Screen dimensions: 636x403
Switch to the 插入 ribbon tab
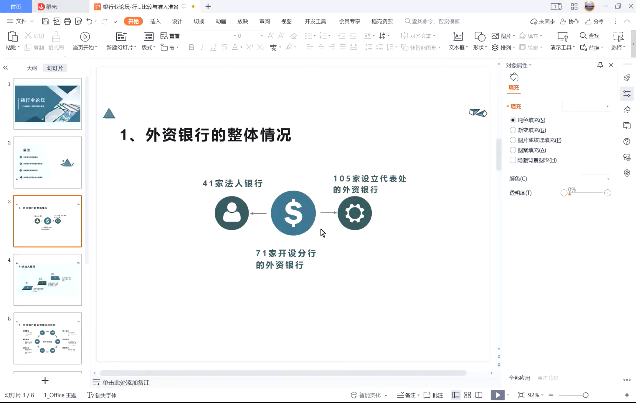point(155,20)
